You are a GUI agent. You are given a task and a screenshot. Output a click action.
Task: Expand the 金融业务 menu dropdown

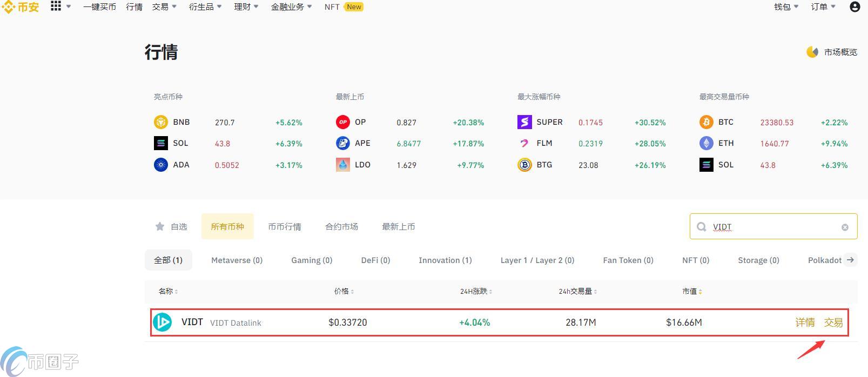point(309,6)
